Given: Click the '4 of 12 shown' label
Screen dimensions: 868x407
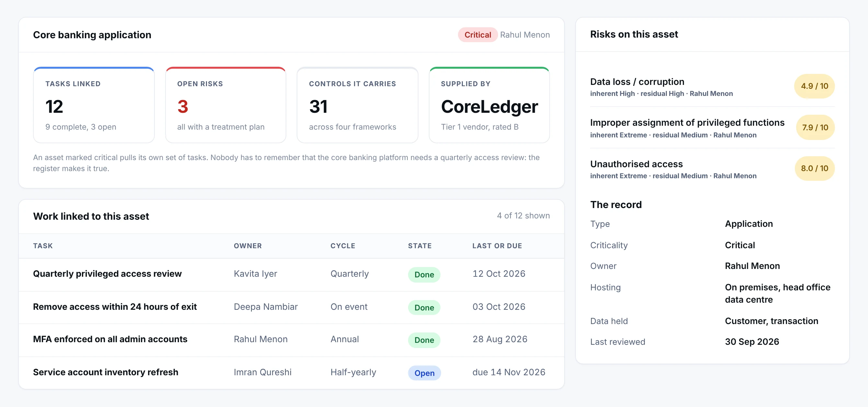Looking at the screenshot, I should coord(523,215).
